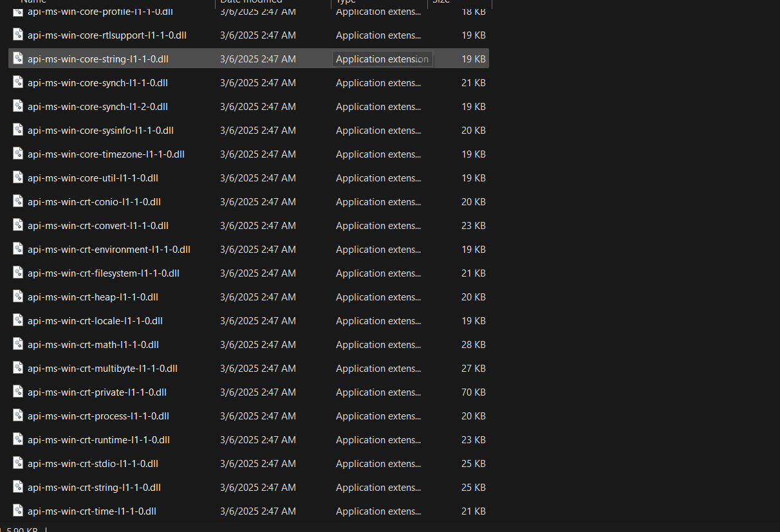Select file name api-ms-win-crt-runtime-l1-1-0.dll
Image resolution: width=780 pixels, height=532 pixels.
(x=98, y=440)
